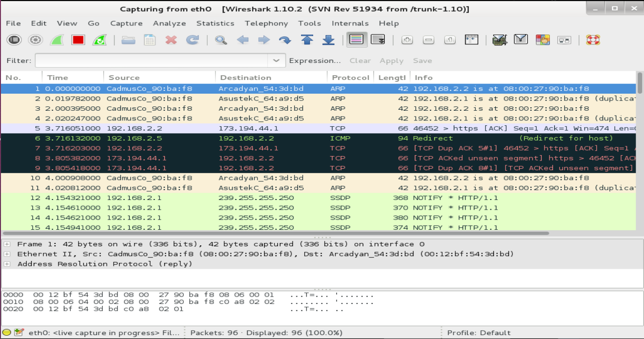The image size is (644, 339).
Task: Toggle packet list colorization
Action: pos(357,40)
